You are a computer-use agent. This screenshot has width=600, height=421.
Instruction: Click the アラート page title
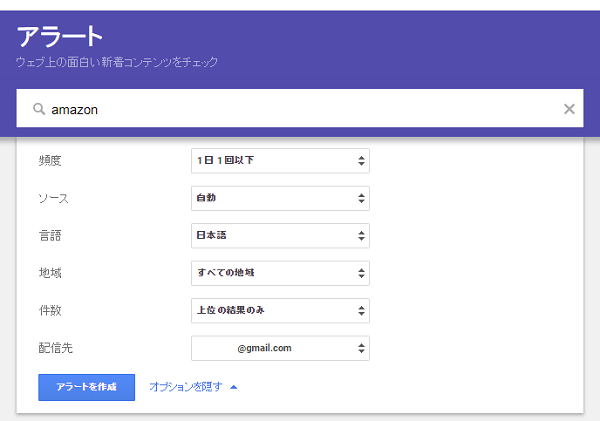click(x=60, y=36)
